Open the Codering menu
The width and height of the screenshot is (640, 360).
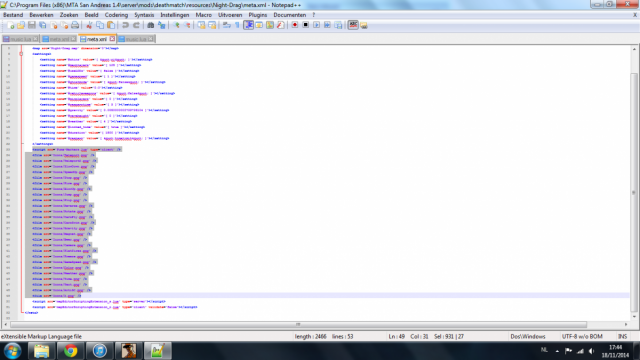pyautogui.click(x=116, y=15)
